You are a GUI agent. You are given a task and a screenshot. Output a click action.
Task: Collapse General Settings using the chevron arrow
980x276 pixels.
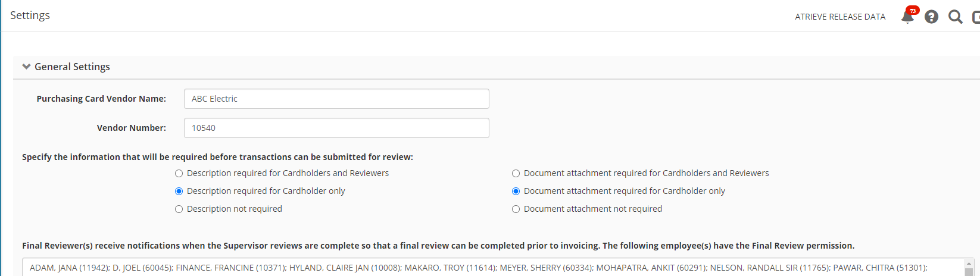pos(26,67)
